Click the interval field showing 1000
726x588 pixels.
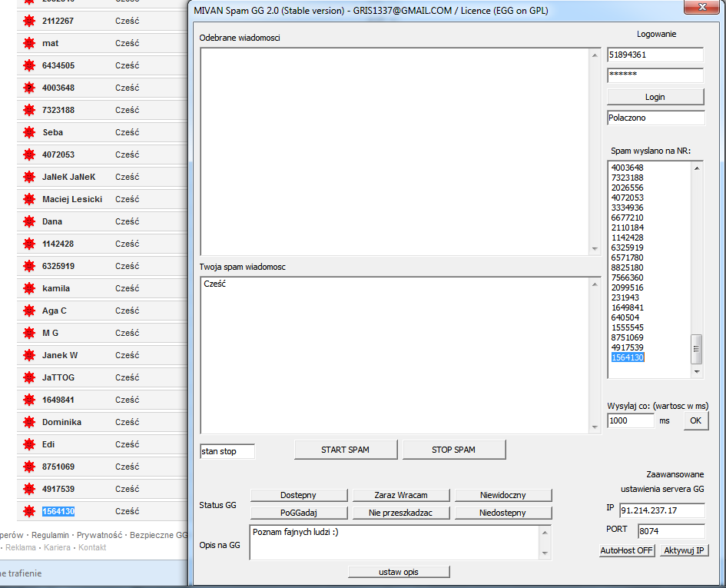631,420
